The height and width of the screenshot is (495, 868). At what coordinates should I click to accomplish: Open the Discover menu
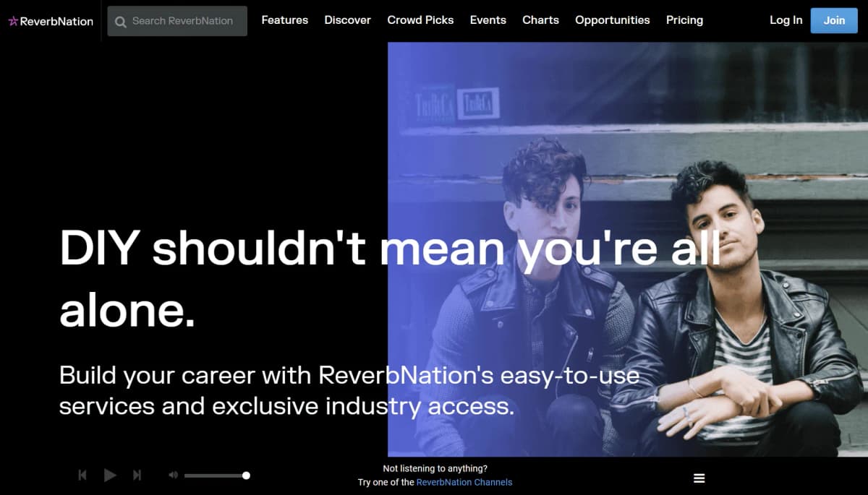coord(348,20)
